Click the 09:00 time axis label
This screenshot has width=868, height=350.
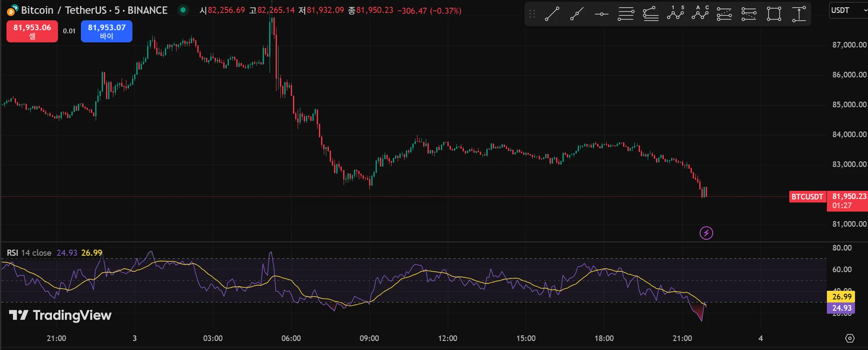[x=369, y=338]
